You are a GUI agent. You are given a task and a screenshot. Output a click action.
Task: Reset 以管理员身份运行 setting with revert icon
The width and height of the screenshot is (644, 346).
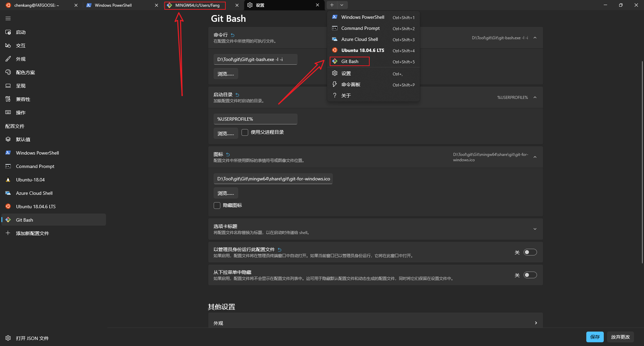coord(279,249)
